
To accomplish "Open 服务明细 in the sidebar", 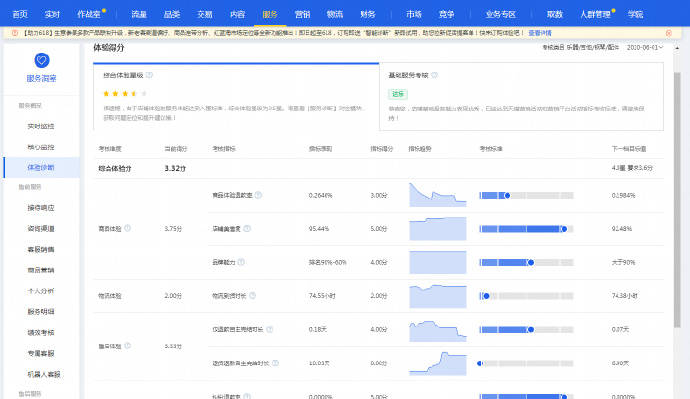I will [40, 311].
